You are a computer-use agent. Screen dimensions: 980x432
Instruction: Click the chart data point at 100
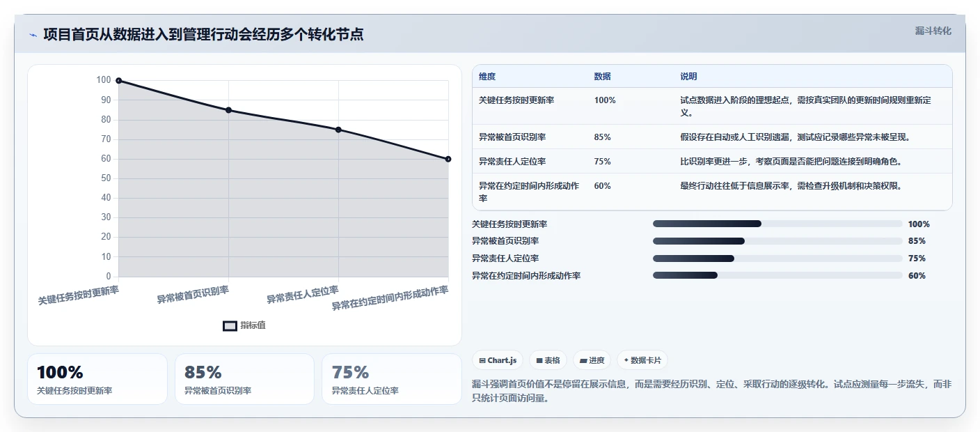[x=118, y=81]
